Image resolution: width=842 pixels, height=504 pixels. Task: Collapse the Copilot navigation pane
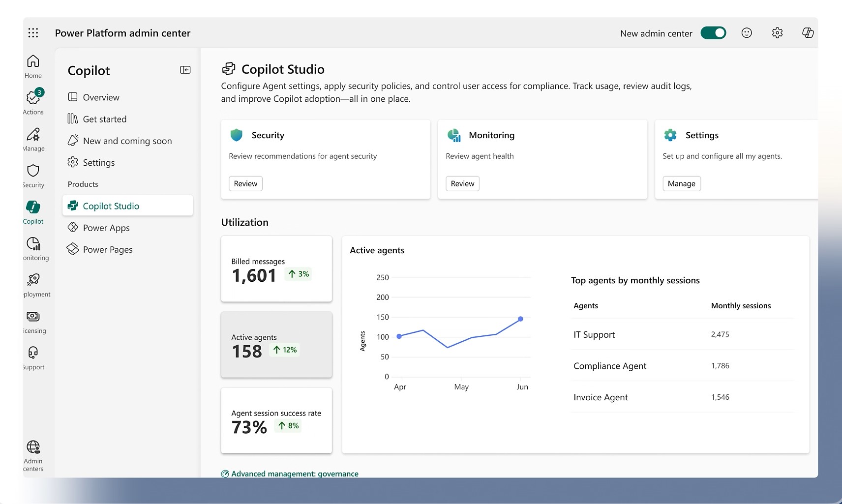tap(185, 70)
